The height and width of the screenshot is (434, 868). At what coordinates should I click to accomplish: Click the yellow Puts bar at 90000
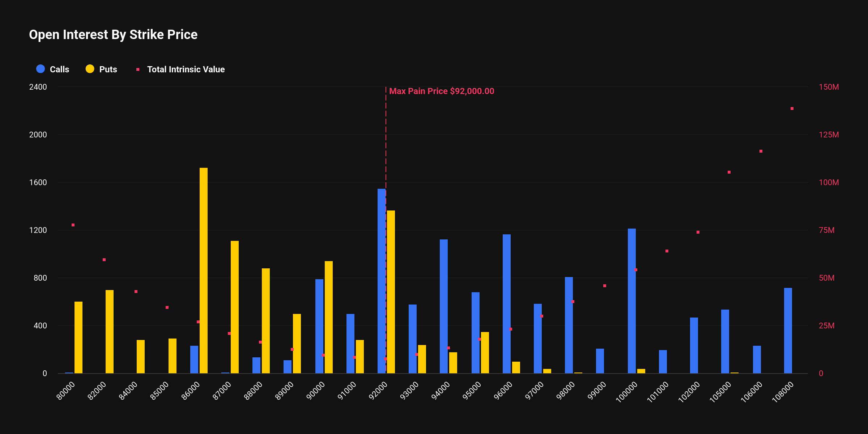[x=329, y=316]
